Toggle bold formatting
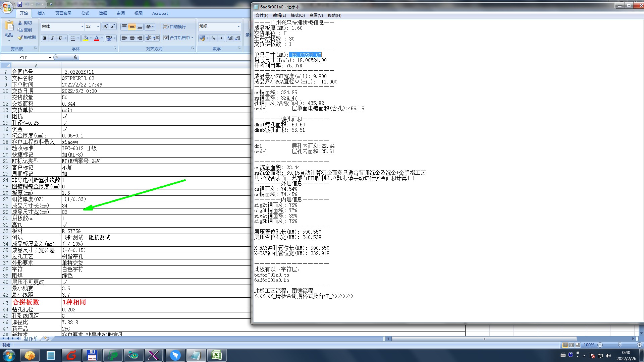The width and height of the screenshot is (644, 362). (x=45, y=38)
